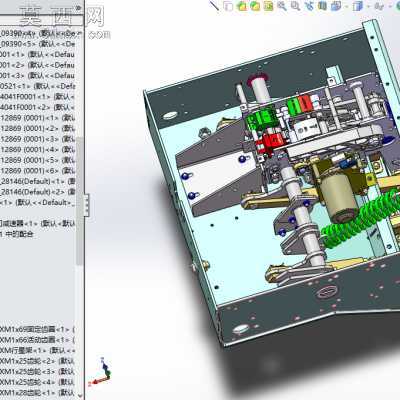This screenshot has height=400, width=400.
Task: Open the View Orientation cube icon
Action: 336,6
